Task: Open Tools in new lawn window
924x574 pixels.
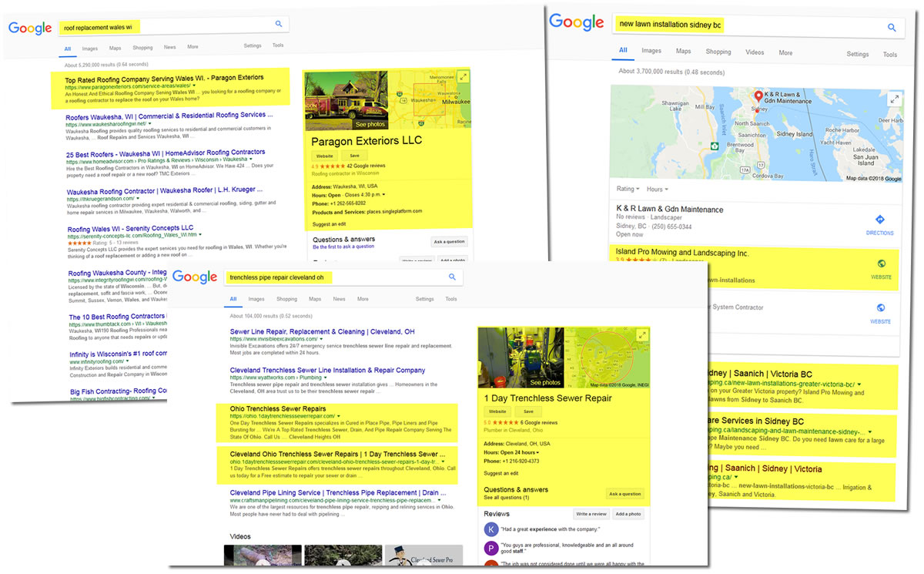Action: click(890, 55)
